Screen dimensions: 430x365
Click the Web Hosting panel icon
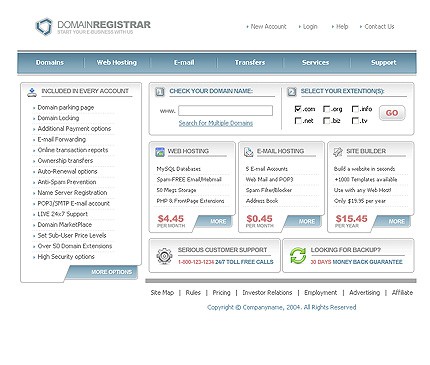tap(160, 152)
